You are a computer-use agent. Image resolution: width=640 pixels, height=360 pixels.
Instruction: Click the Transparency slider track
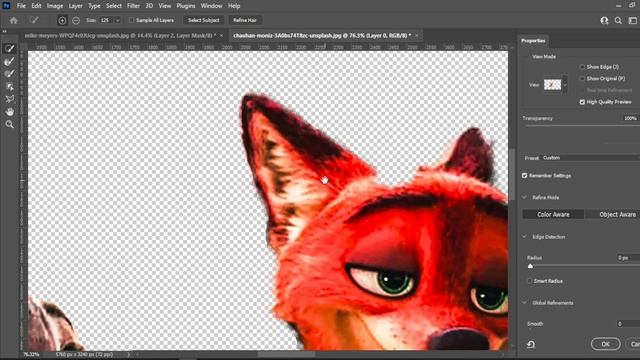click(x=582, y=126)
